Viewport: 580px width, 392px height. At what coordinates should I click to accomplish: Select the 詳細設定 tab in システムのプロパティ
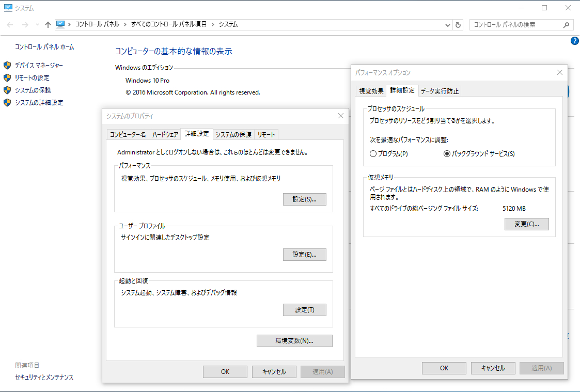tap(197, 134)
